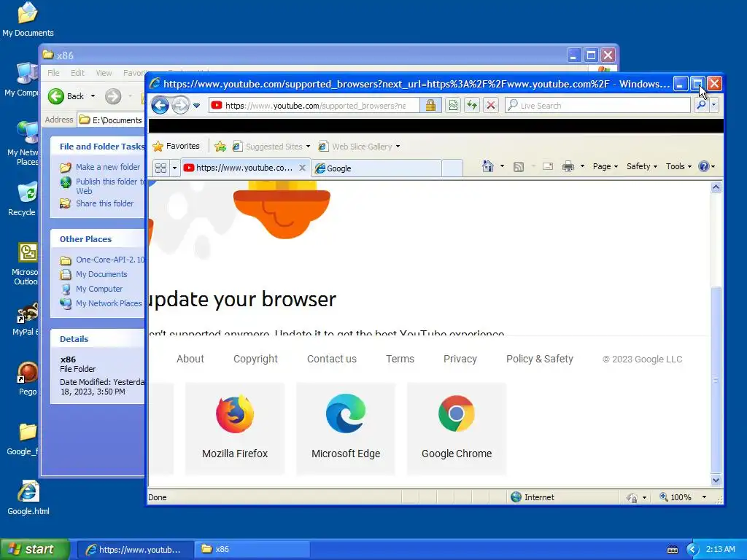Select the My Documents desktop icon
This screenshot has height=560, width=747.
(x=28, y=20)
